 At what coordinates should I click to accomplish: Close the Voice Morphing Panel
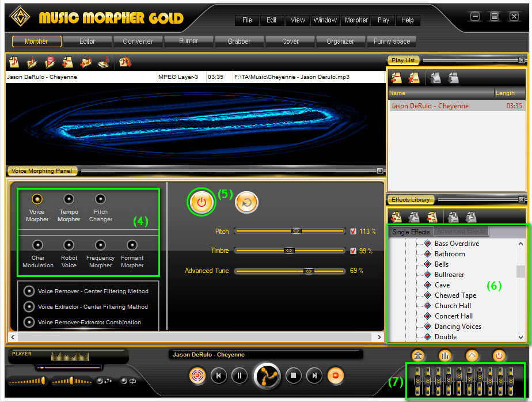(x=380, y=171)
